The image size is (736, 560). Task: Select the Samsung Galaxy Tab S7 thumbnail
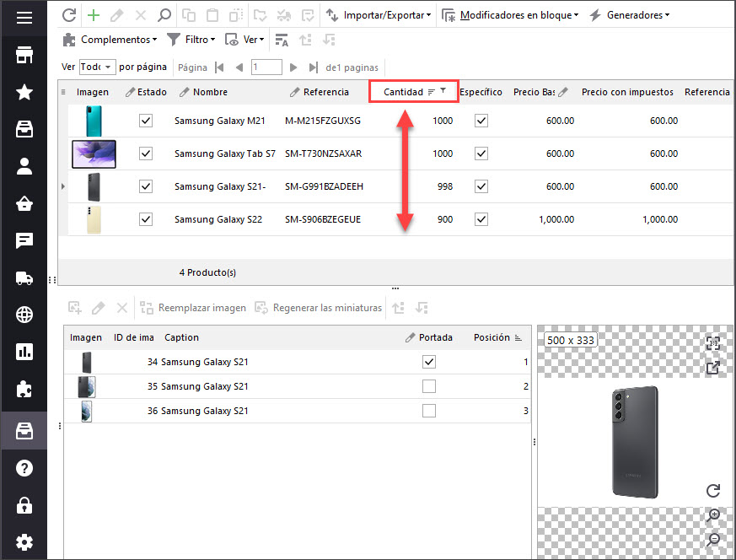pos(94,154)
